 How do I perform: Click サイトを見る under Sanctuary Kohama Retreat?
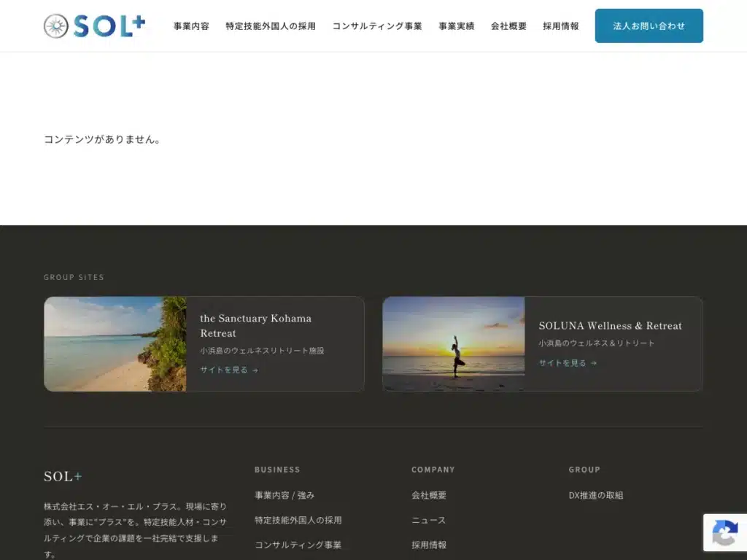(x=229, y=370)
